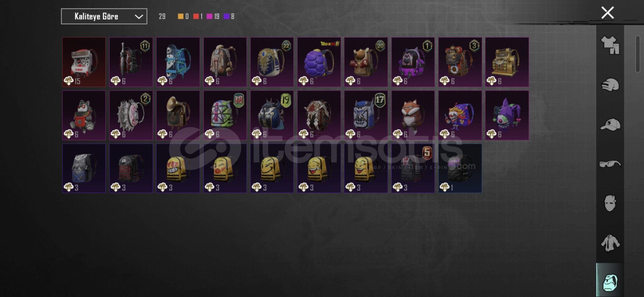
Task: Select the glasses category icon
Action: pos(610,164)
